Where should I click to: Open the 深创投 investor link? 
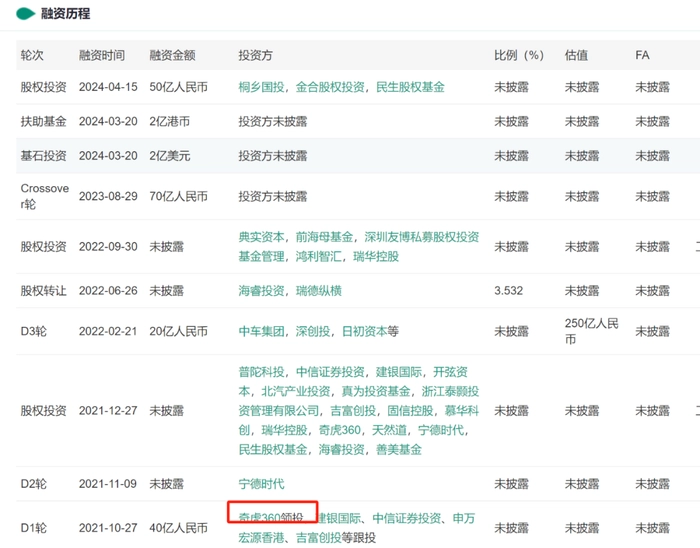314,331
